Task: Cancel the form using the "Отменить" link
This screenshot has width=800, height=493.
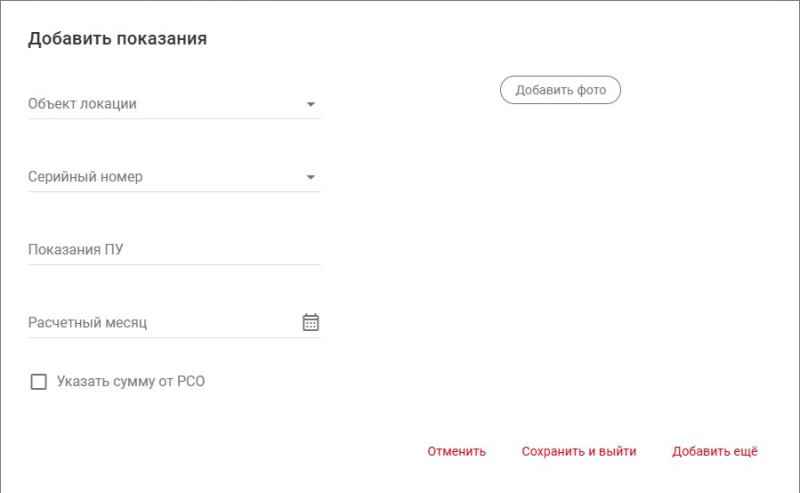Action: [x=456, y=451]
